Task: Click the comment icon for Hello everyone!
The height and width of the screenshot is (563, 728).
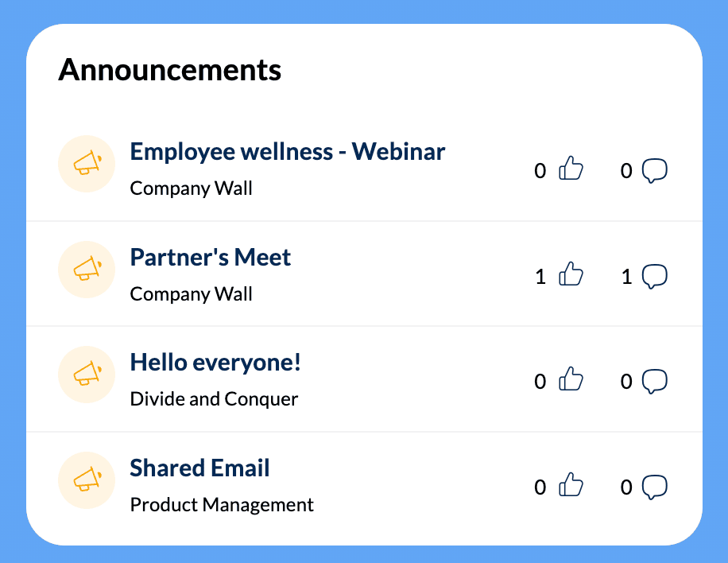Action: coord(654,381)
